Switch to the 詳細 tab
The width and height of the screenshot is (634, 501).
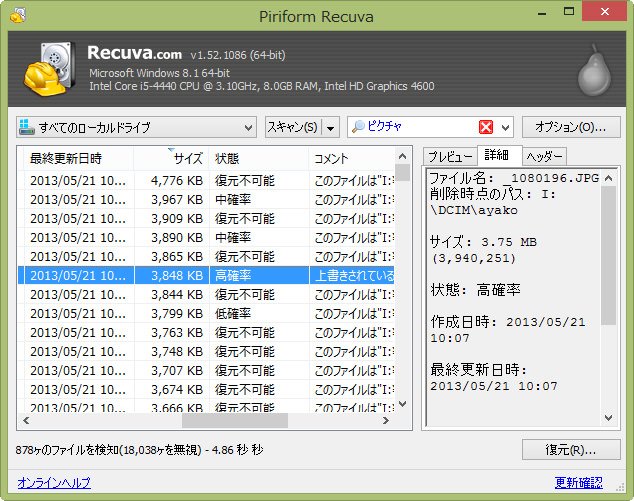point(500,155)
